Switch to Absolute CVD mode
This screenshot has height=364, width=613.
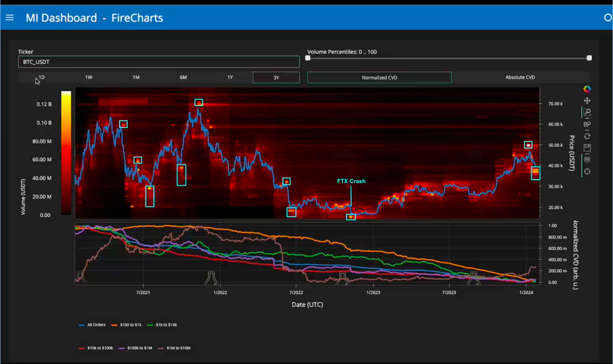[x=520, y=77]
